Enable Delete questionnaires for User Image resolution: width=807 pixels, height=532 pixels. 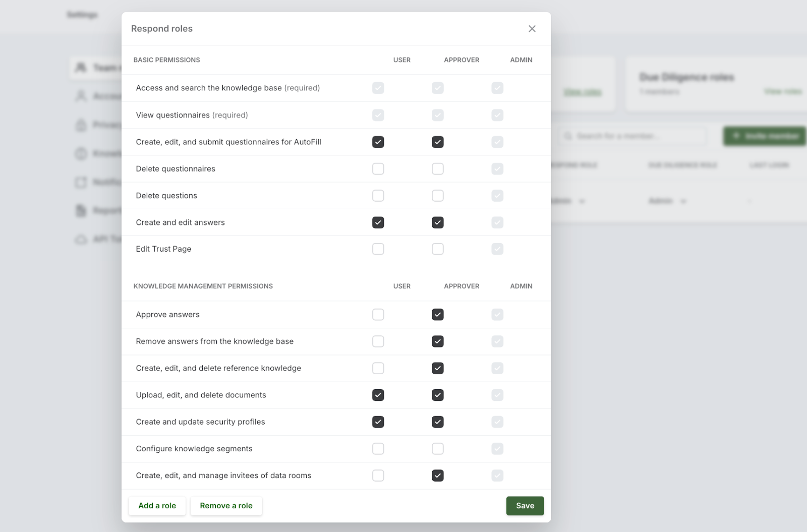tap(378, 168)
